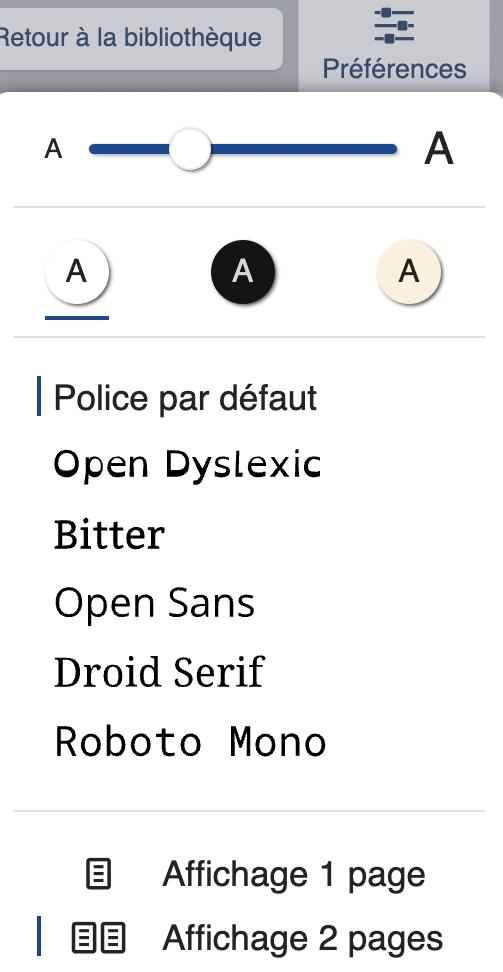The width and height of the screenshot is (503, 972).
Task: Select the sepia cream theme
Action: tap(409, 272)
